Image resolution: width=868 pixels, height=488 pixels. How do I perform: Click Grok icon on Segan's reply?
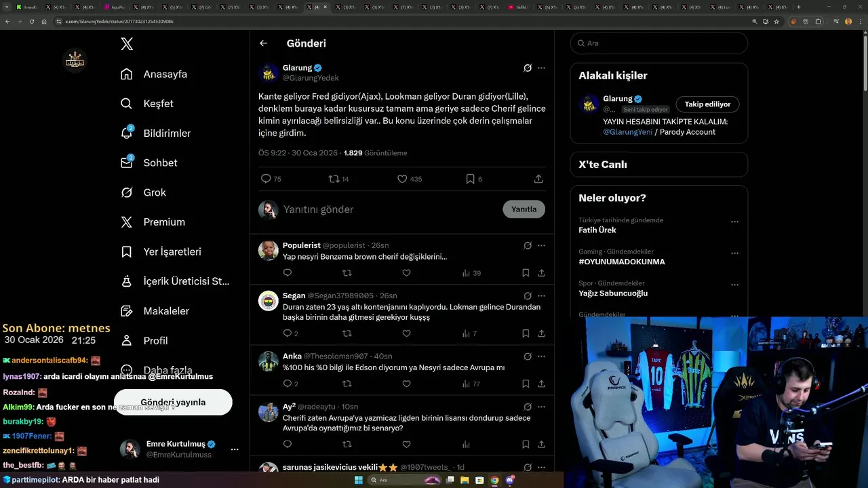528,296
